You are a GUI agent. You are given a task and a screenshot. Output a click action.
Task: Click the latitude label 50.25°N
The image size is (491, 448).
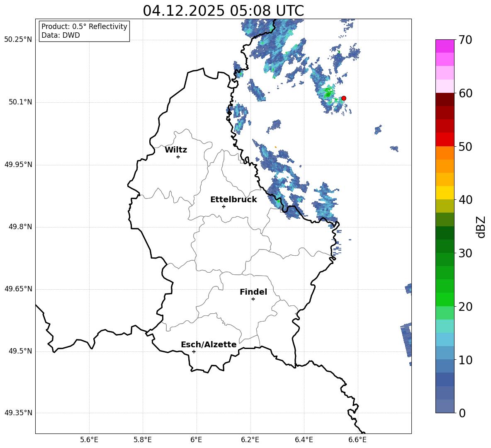click(18, 40)
